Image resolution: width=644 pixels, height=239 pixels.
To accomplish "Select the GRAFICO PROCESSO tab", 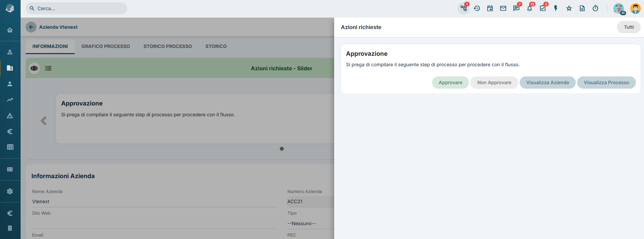I will (106, 46).
